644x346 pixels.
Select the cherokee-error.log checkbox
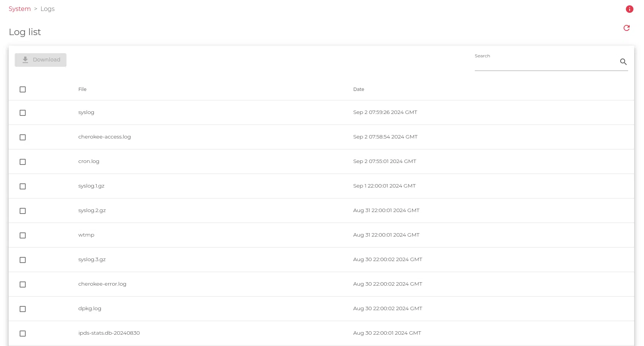click(23, 284)
